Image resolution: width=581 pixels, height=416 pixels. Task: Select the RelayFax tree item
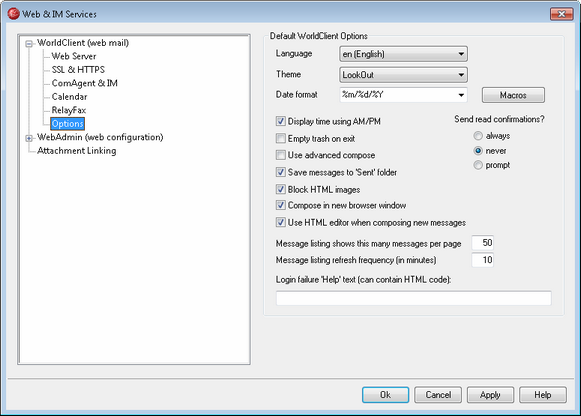click(x=69, y=110)
